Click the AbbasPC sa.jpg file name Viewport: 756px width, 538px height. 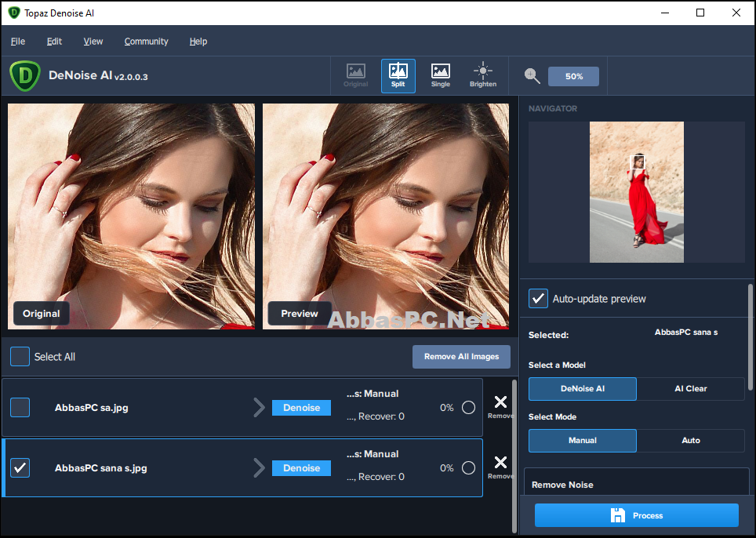coord(92,408)
